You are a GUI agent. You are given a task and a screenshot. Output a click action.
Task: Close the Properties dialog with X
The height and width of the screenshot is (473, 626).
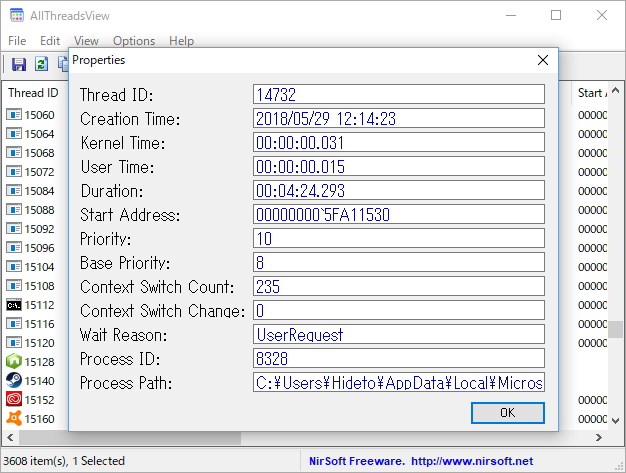pyautogui.click(x=543, y=60)
